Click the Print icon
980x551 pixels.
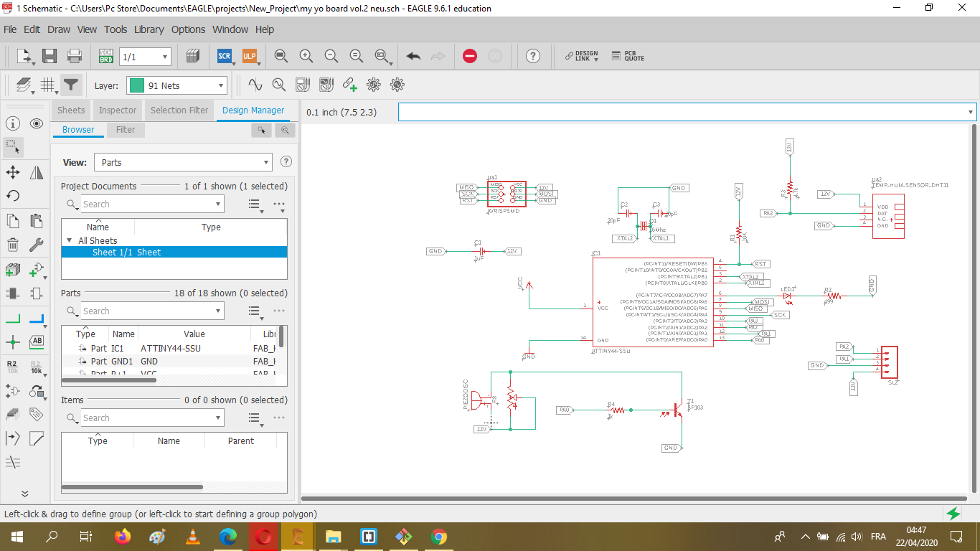click(x=75, y=56)
